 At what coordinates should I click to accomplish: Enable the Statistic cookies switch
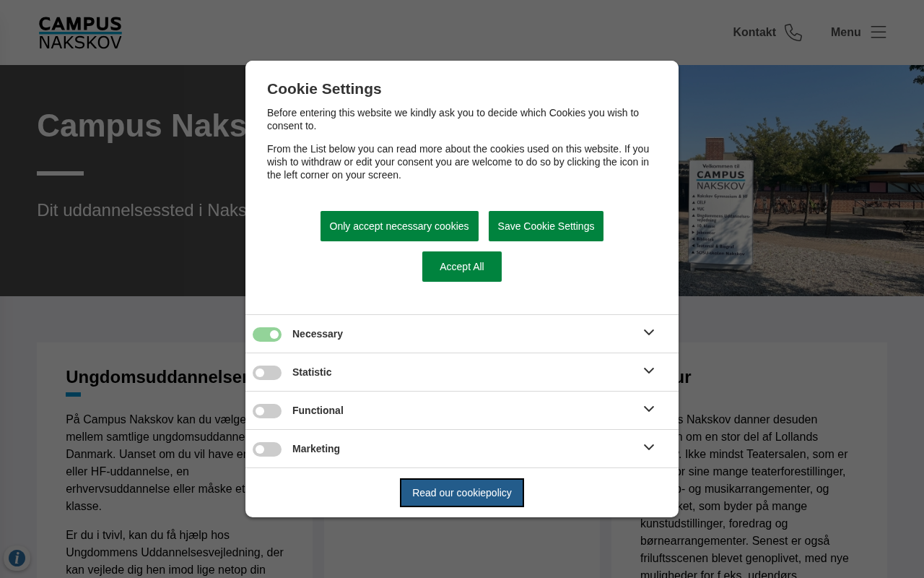point(267,373)
